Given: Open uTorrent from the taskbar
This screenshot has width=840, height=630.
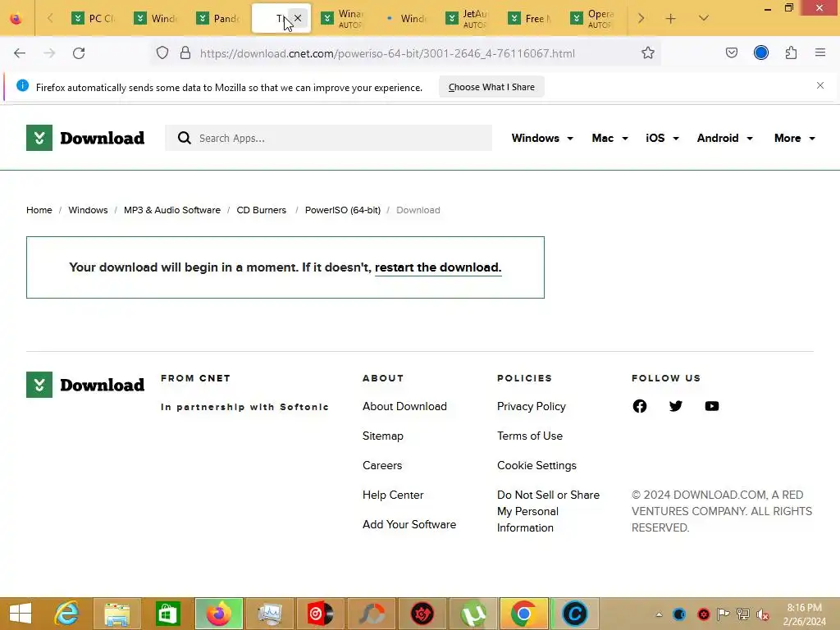Looking at the screenshot, I should coord(473,614).
